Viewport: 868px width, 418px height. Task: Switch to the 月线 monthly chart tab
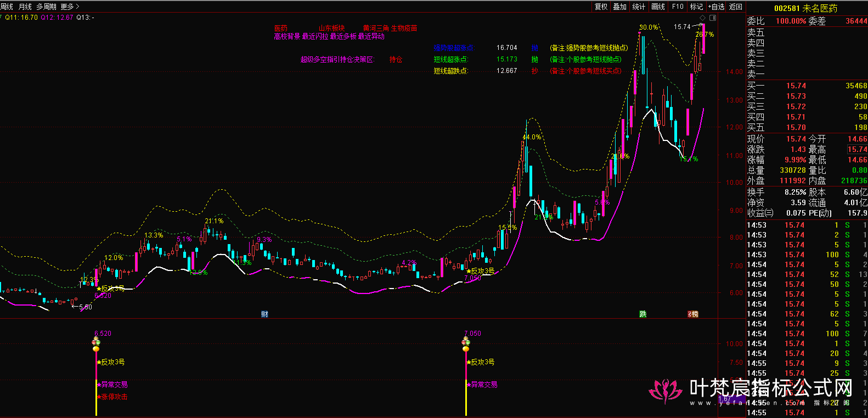pos(25,7)
